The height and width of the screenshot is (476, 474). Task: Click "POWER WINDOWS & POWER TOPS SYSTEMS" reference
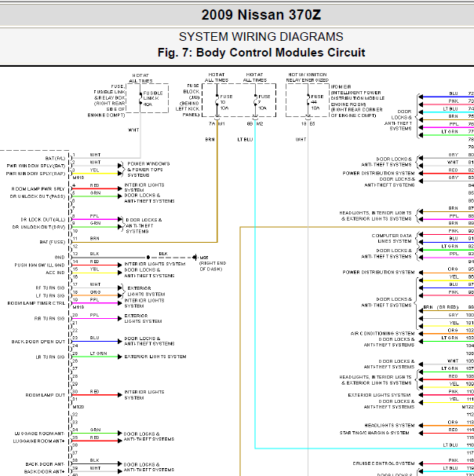pos(148,170)
